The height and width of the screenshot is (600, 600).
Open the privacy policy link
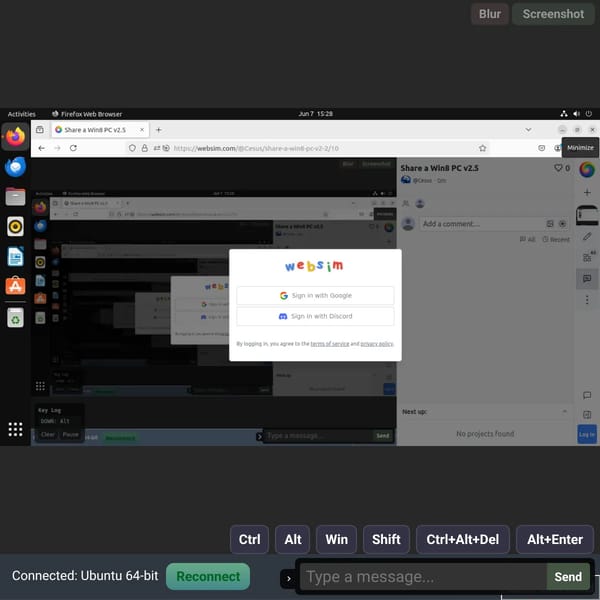(x=377, y=344)
